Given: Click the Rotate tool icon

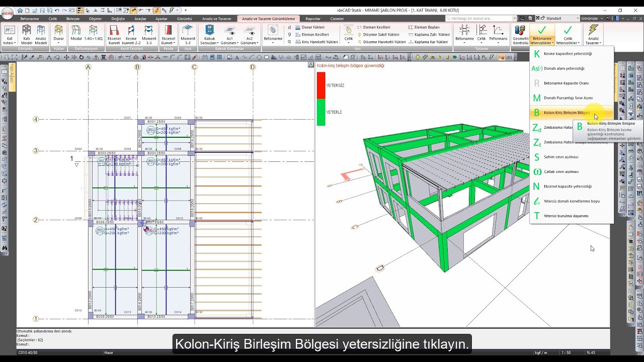Looking at the screenshot, I should coord(82,57).
